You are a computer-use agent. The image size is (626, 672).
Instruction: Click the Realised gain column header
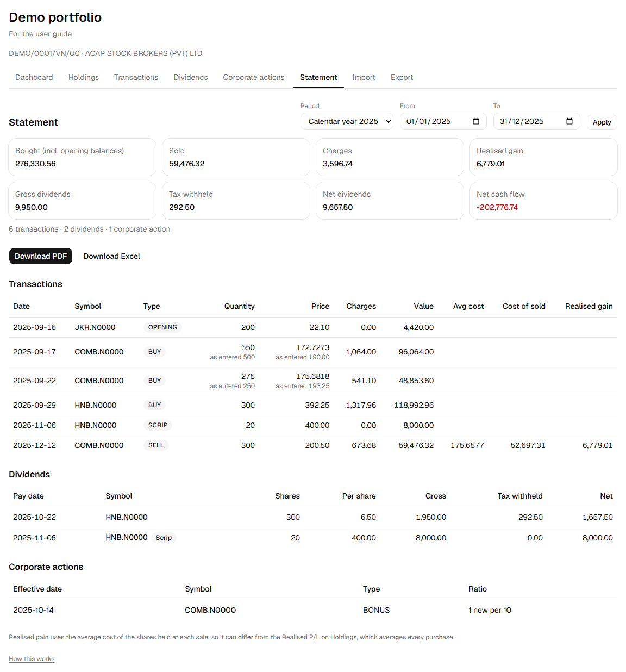pyautogui.click(x=589, y=306)
